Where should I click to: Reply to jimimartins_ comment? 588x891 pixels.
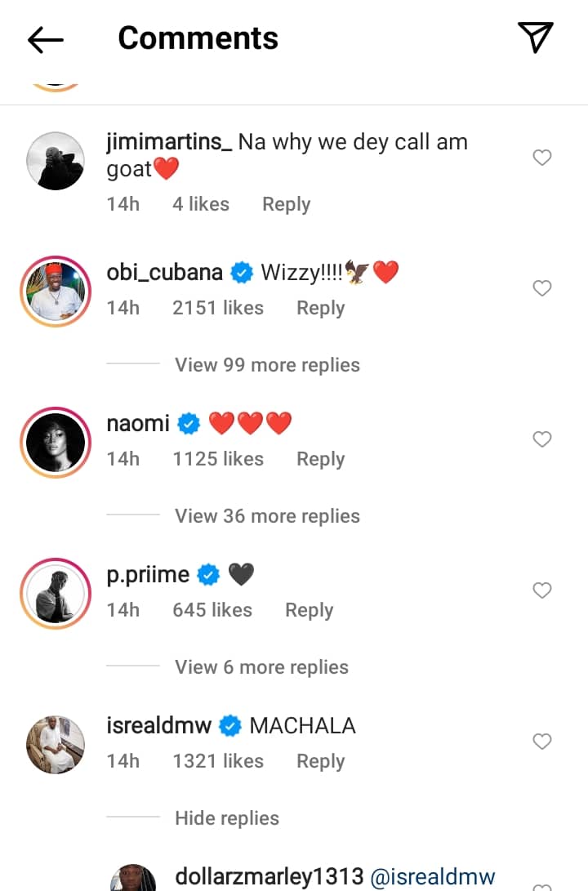[286, 204]
